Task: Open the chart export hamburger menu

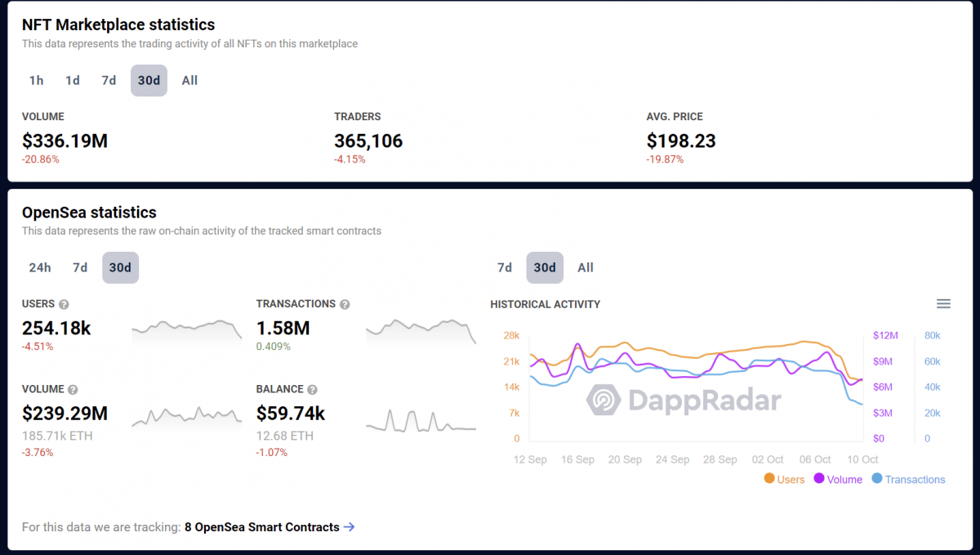Action: click(x=943, y=303)
